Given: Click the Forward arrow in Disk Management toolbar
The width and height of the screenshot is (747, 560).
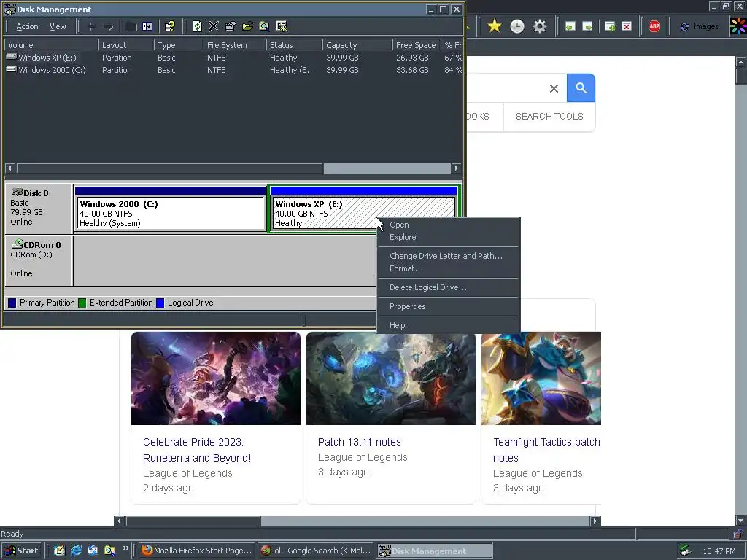Looking at the screenshot, I should [x=109, y=27].
